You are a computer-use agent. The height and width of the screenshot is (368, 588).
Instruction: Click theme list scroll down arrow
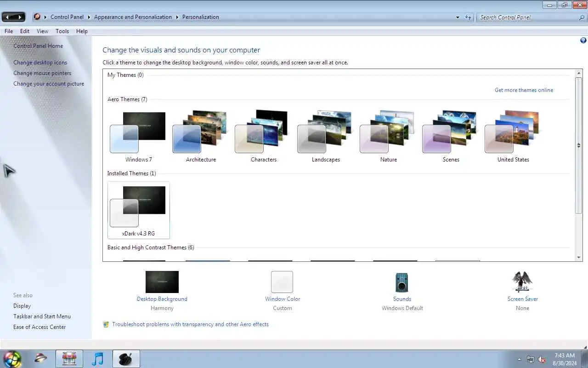[x=579, y=258]
